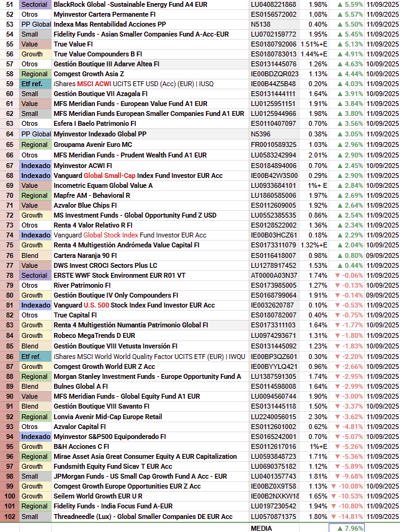This screenshot has height=532, width=400.
Task: Select Sectorial tag beside ERSTE WWF Stock Environment
Action: (34, 275)
